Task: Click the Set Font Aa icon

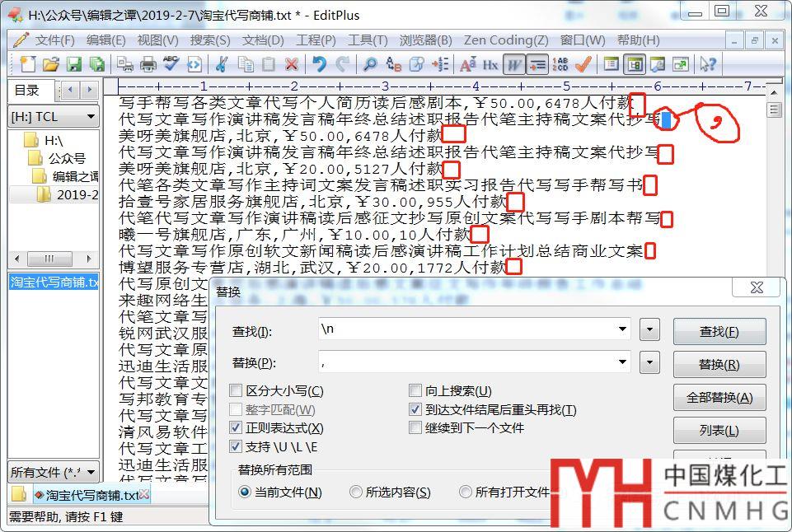Action: [468, 64]
